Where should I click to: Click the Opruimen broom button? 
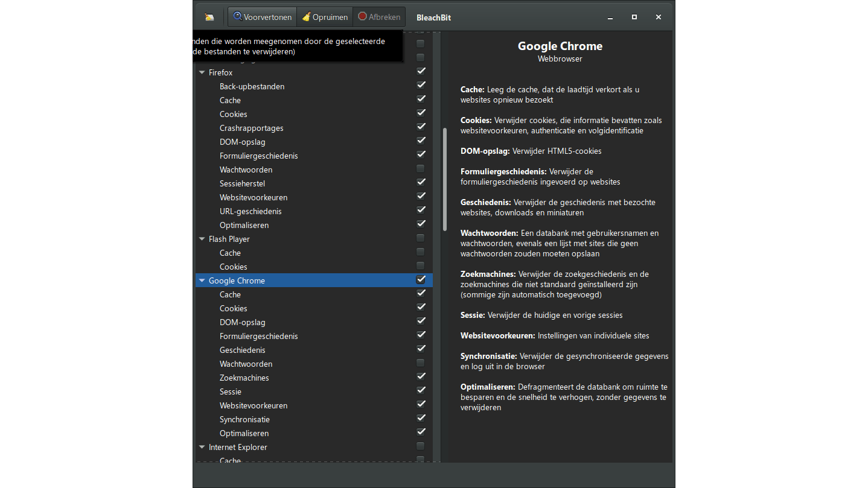click(325, 17)
